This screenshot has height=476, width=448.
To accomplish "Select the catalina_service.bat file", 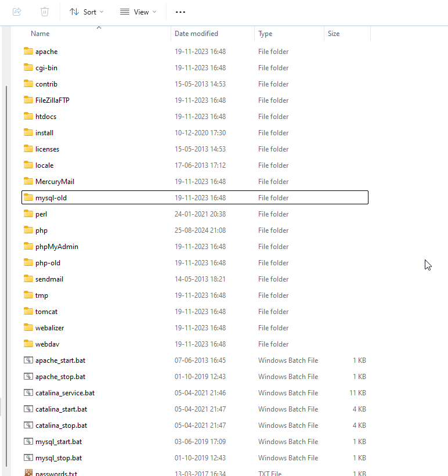I will point(64,393).
